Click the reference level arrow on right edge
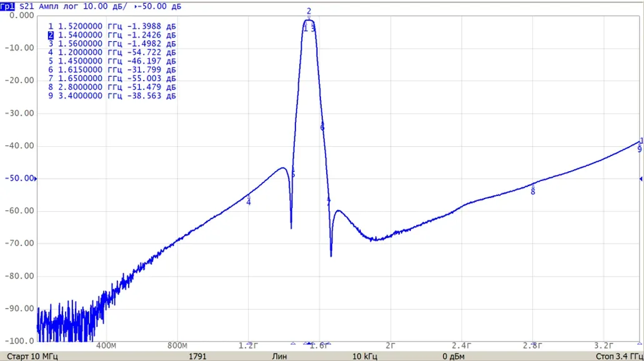 tap(641, 179)
